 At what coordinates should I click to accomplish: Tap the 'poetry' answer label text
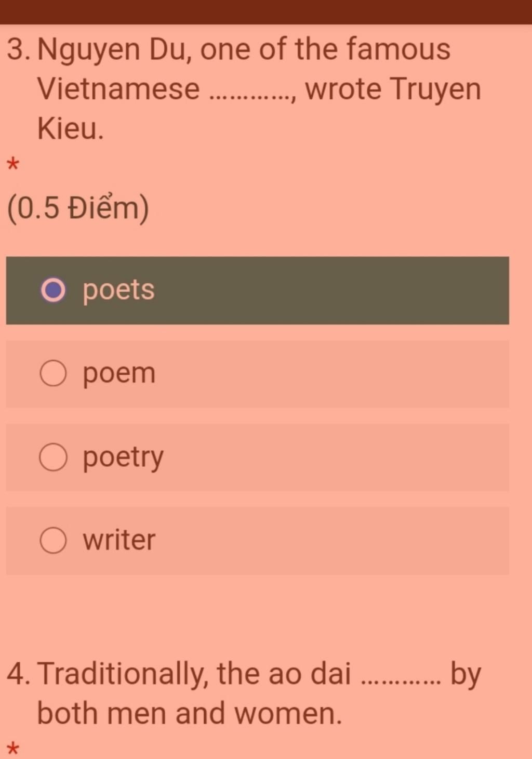123,457
